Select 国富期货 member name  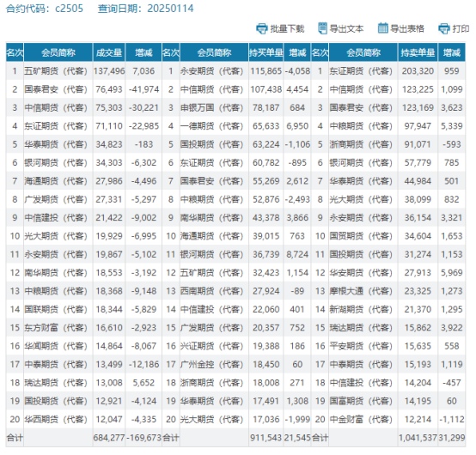[x=361, y=401]
